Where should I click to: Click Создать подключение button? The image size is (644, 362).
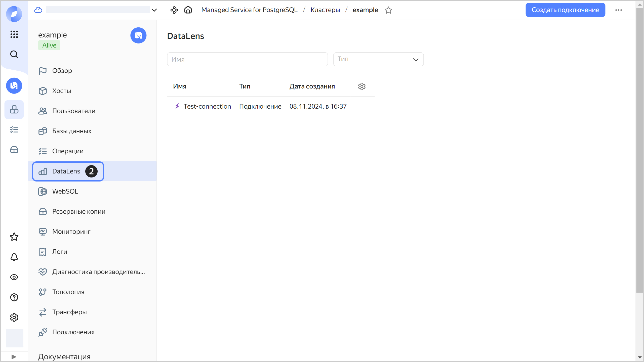565,10
